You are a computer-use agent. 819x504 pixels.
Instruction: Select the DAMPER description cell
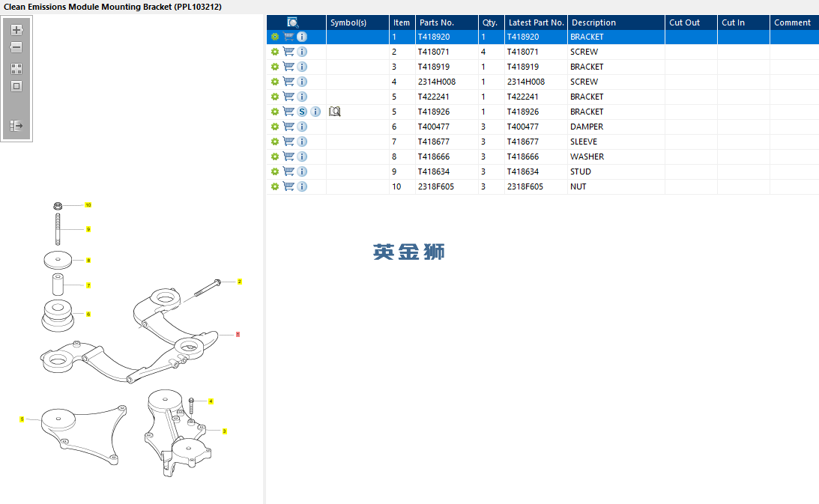[x=617, y=127]
